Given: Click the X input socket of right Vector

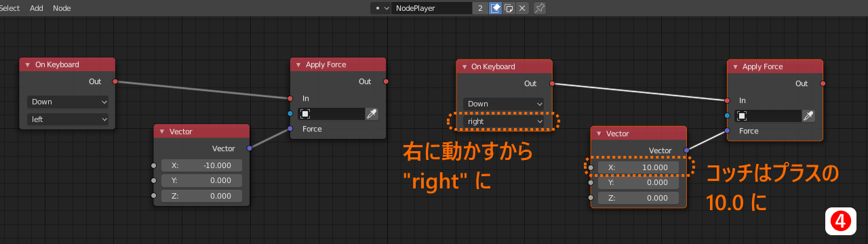Looking at the screenshot, I should [591, 167].
